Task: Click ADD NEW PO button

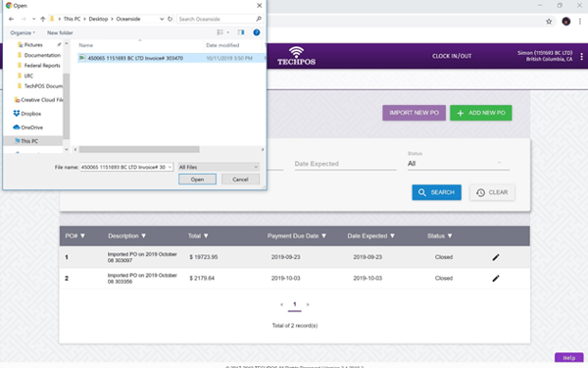Action: click(481, 113)
